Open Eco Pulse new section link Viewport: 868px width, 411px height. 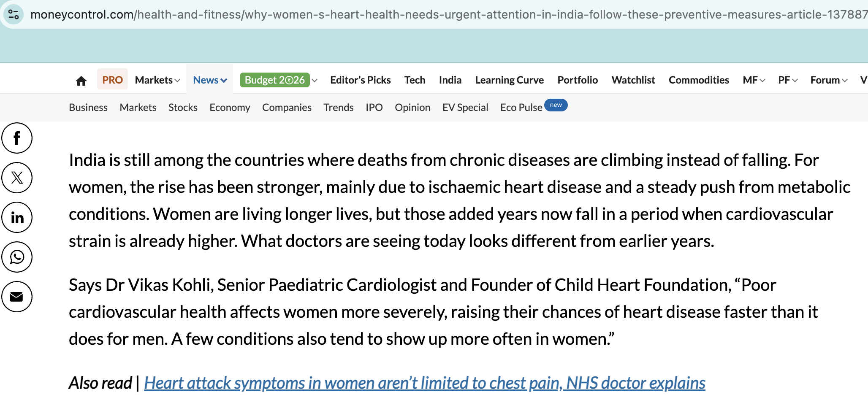521,108
